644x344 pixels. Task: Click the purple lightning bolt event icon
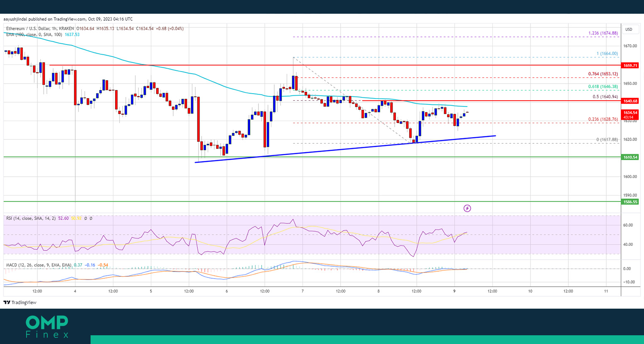(467, 208)
